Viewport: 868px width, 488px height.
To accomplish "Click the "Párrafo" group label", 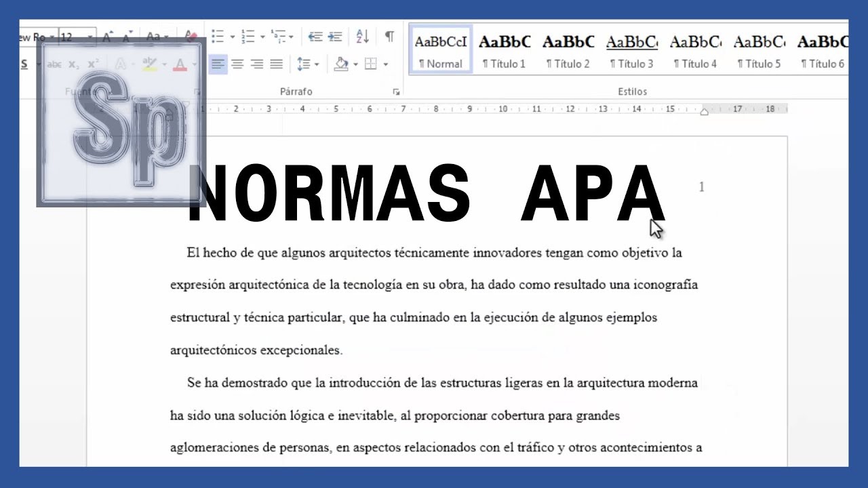I will pos(296,91).
